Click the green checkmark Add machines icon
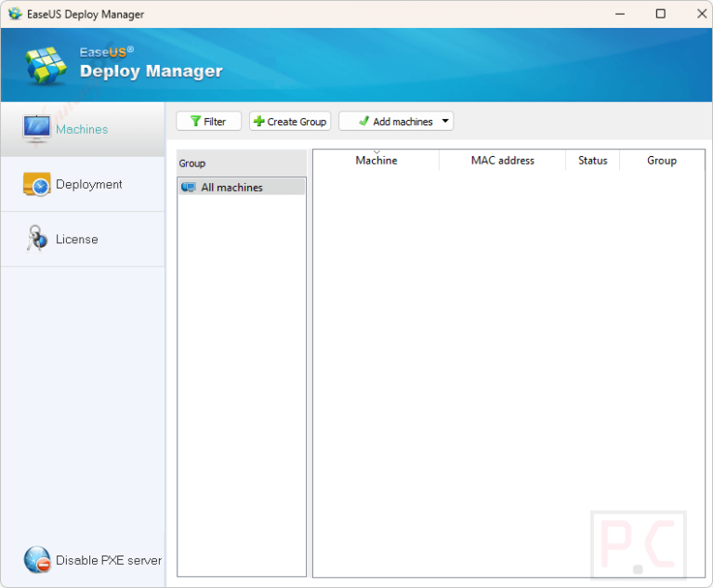This screenshot has width=713, height=588. pyautogui.click(x=363, y=121)
